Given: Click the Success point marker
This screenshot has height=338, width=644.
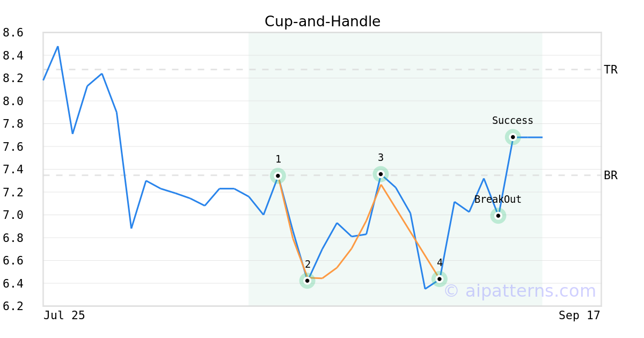Looking at the screenshot, I should 513,137.
